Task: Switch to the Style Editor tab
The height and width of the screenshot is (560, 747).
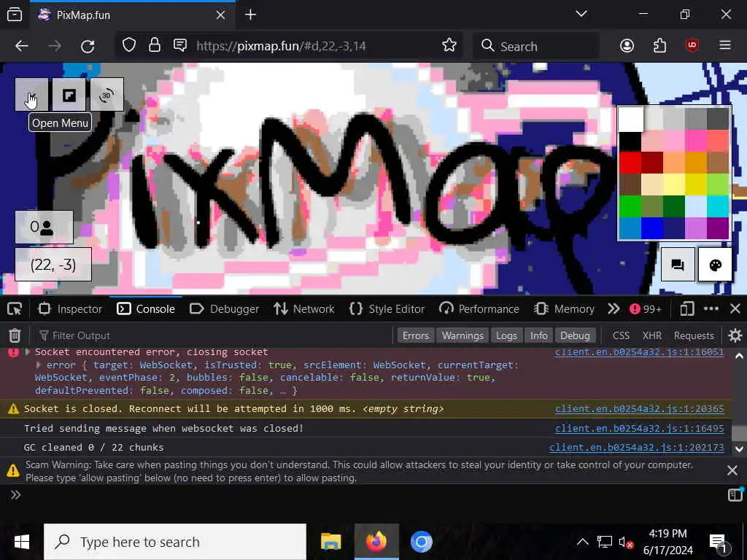Action: [387, 309]
